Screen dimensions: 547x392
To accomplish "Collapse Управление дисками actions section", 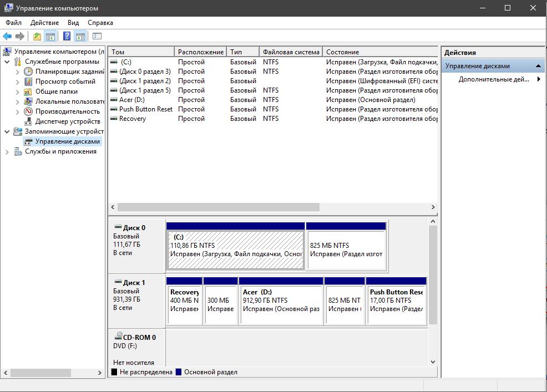I will (538, 66).
